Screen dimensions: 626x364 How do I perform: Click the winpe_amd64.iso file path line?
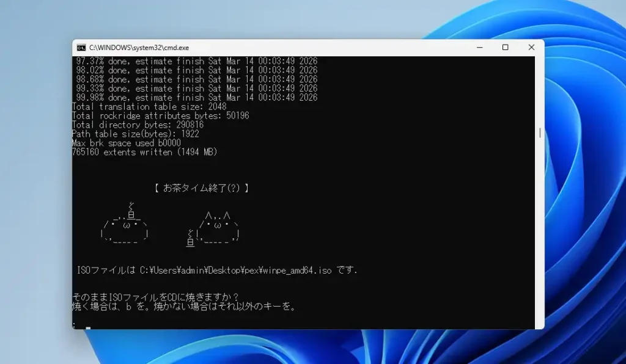pyautogui.click(x=217, y=270)
